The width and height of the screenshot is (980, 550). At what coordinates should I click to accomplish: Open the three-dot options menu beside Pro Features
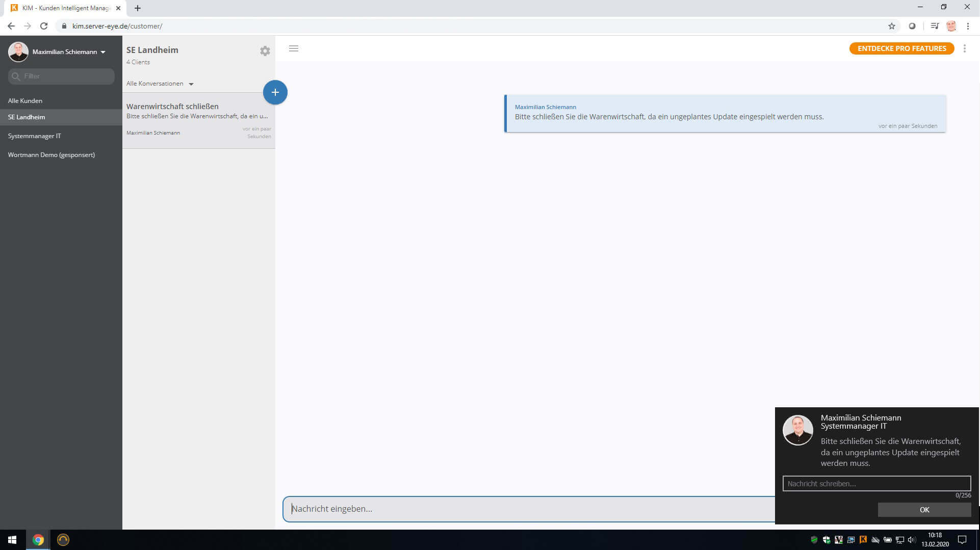point(964,48)
